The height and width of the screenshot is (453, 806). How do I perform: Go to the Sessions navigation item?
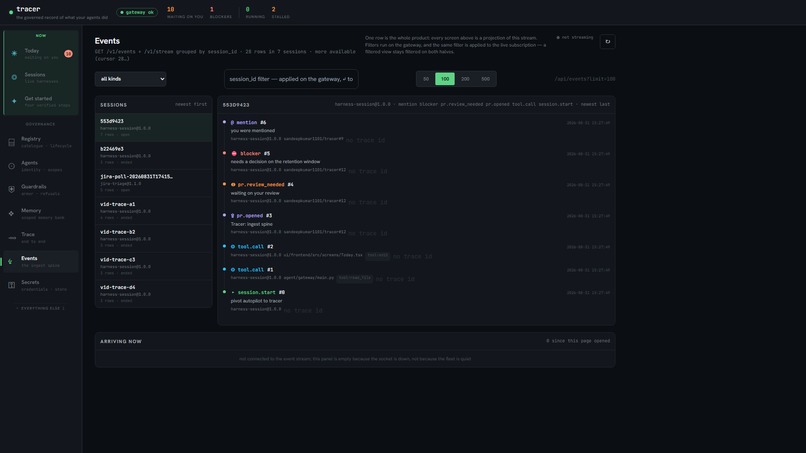(x=41, y=78)
